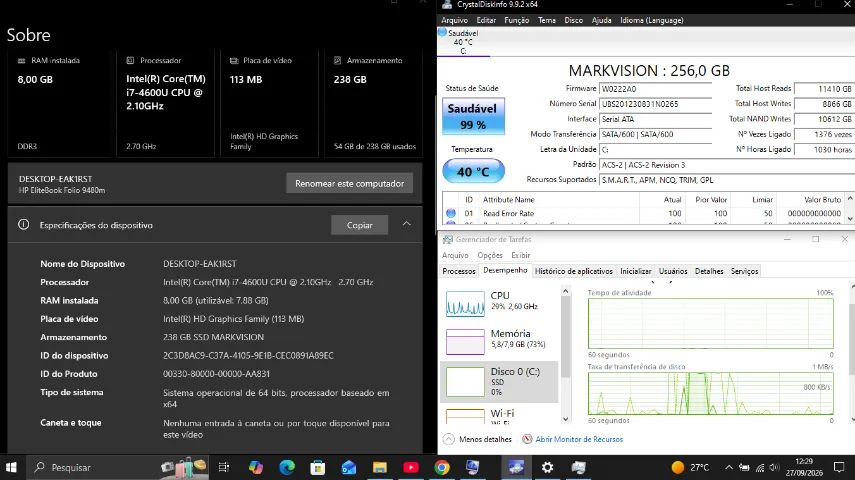Collapse details with Menos detalhes arrow icon
This screenshot has width=855, height=480.
tap(448, 439)
